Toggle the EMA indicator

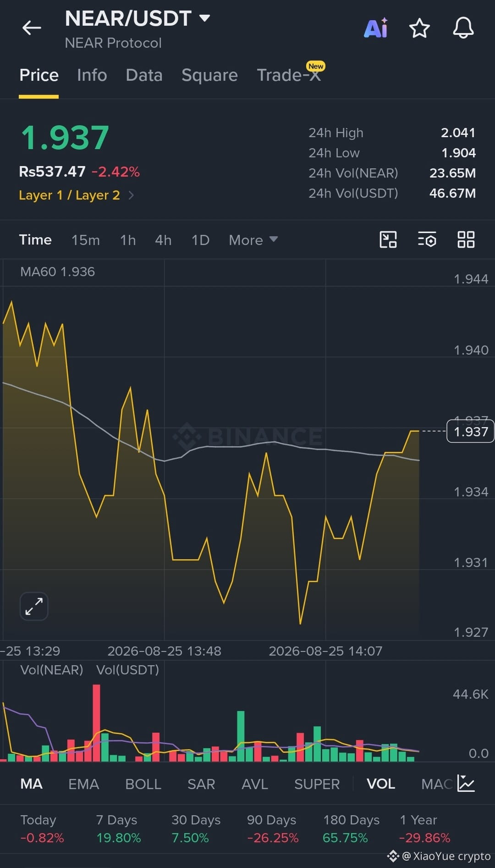click(x=83, y=784)
